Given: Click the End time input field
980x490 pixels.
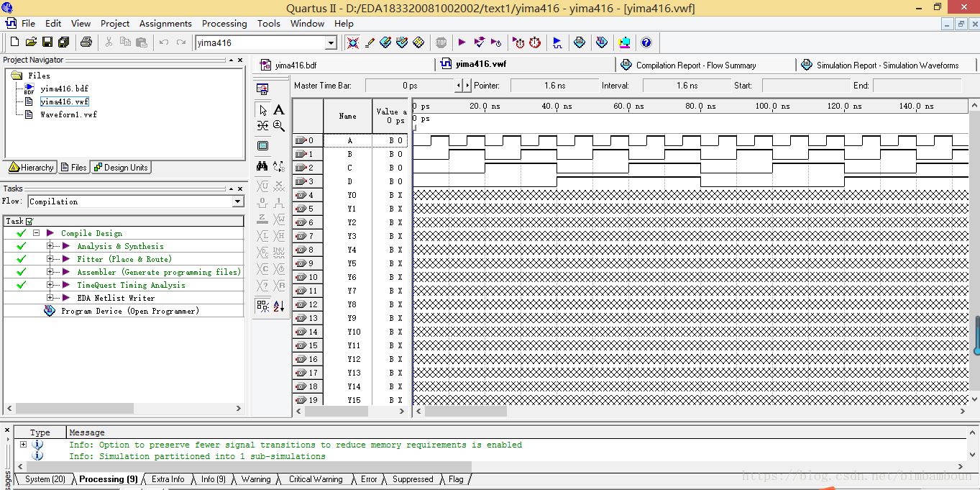Looking at the screenshot, I should pos(917,86).
